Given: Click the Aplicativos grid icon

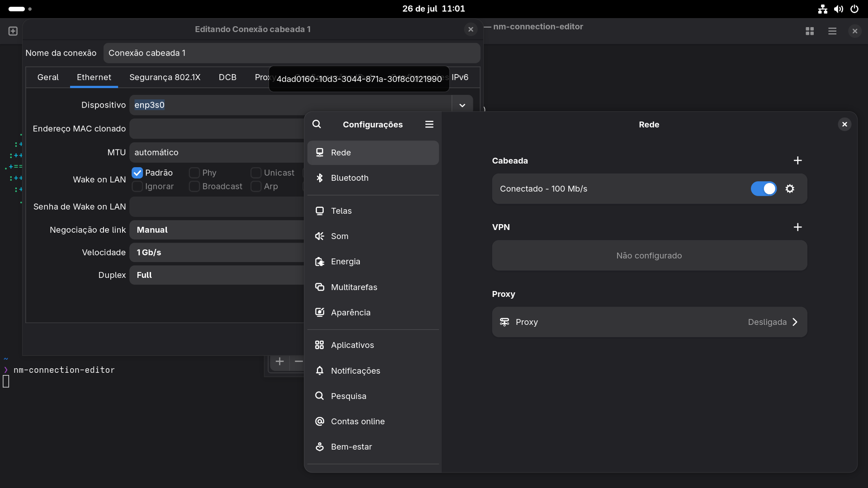Looking at the screenshot, I should [320, 345].
